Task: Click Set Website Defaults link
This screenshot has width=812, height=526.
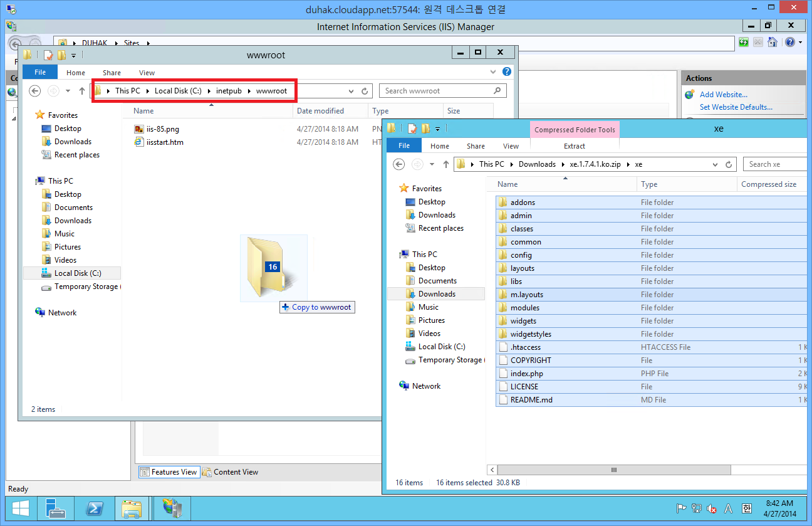Action: point(736,107)
